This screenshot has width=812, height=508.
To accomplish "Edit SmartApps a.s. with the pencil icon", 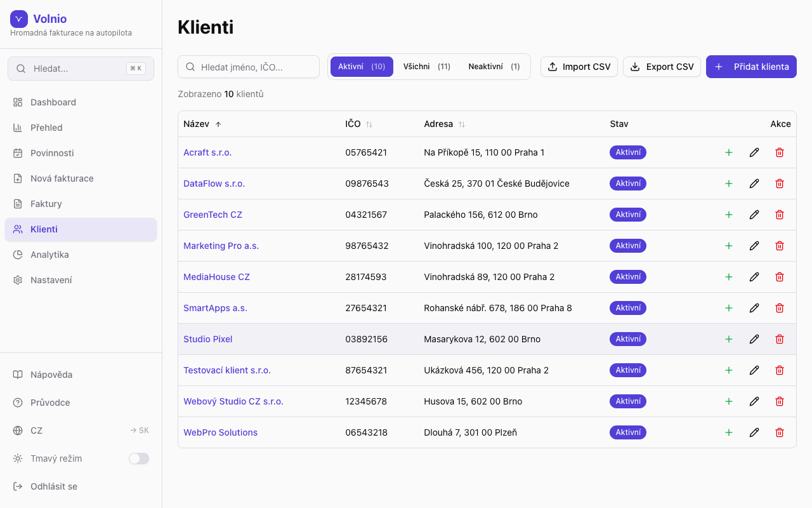I will coord(754,308).
